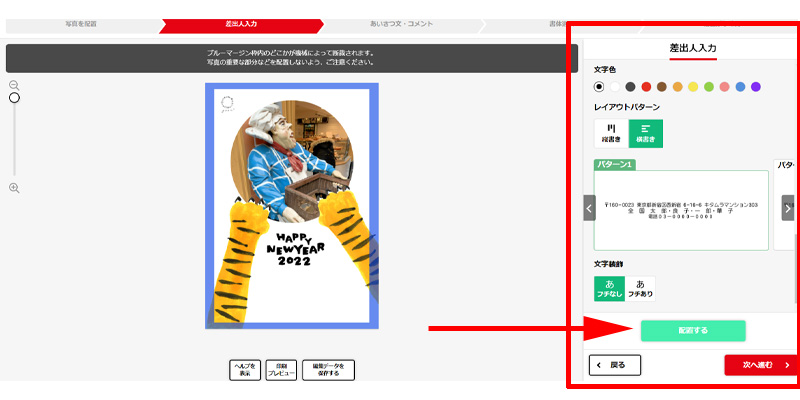The image size is (800, 400).
Task: Pick the red text color swatch
Action: [646, 87]
